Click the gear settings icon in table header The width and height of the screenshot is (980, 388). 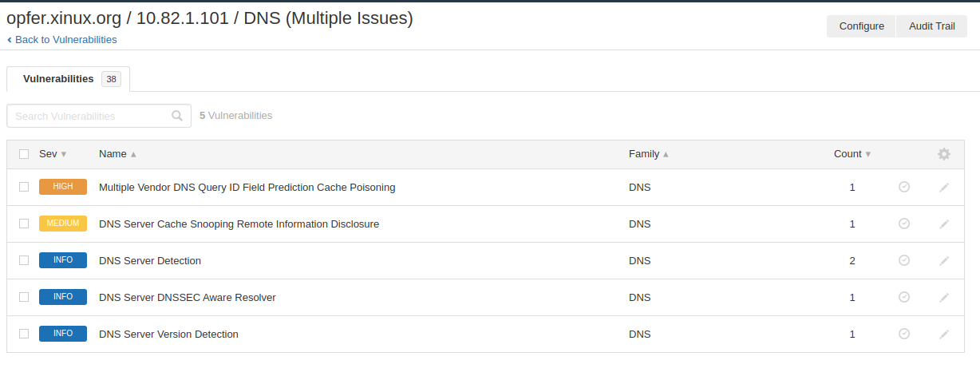[x=944, y=154]
